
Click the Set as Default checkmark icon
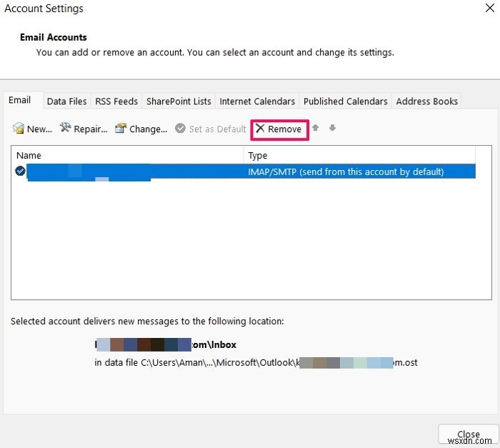point(180,129)
